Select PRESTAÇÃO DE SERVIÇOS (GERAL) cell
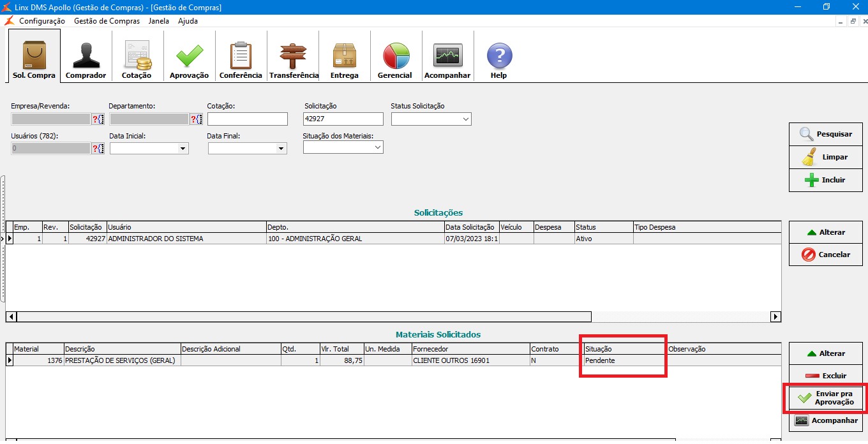 [122, 360]
